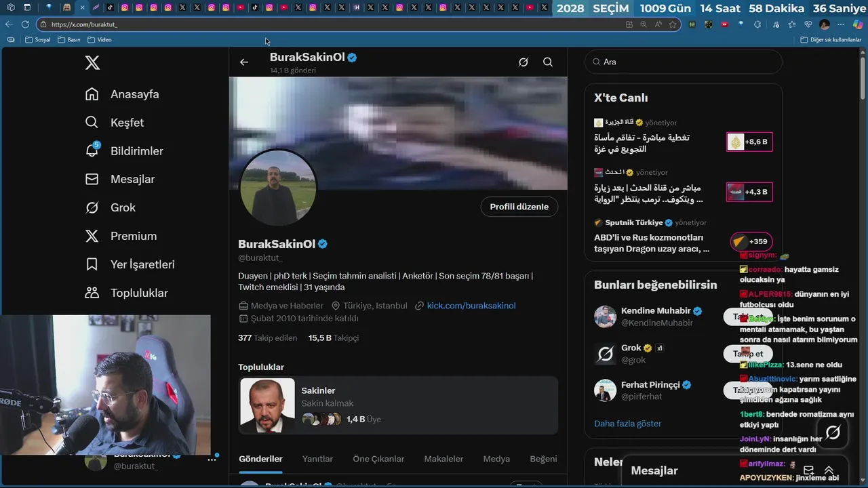868x488 pixels.
Task: Open the Video bookmarks folder
Action: (x=100, y=40)
